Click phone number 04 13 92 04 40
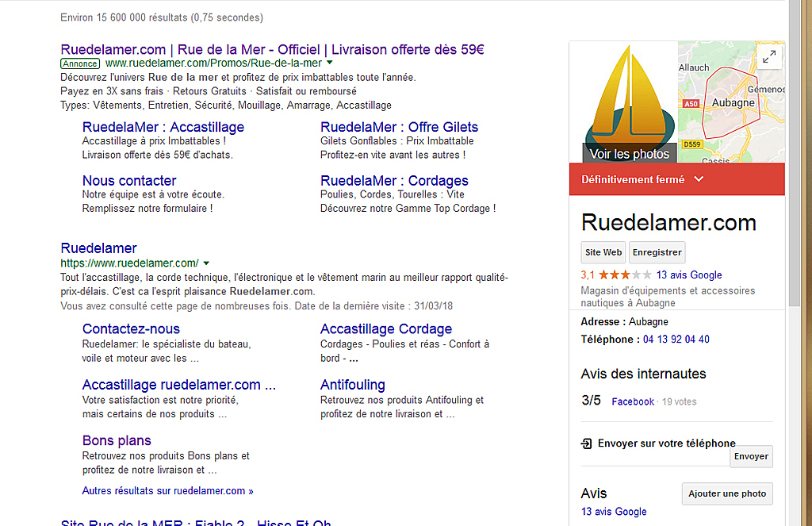Screen dimensions: 812x526 click(x=676, y=340)
